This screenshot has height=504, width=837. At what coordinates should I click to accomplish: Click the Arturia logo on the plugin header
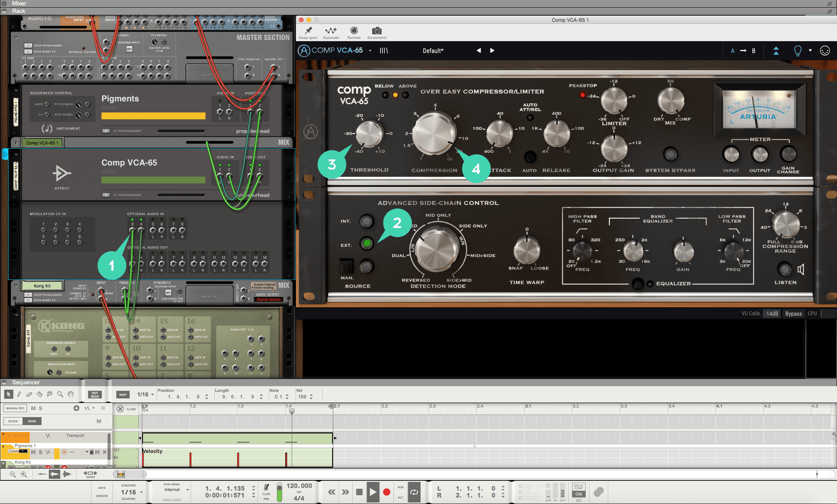(x=304, y=51)
